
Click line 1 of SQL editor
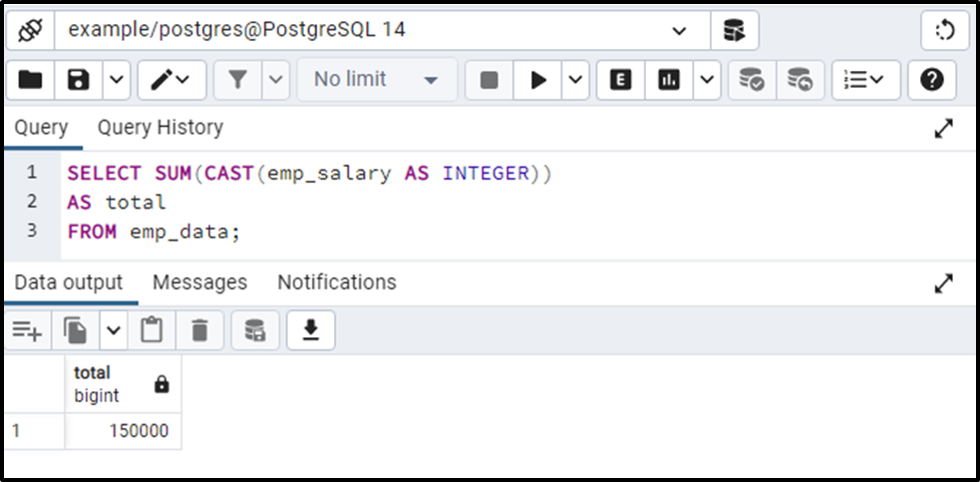coord(309,172)
